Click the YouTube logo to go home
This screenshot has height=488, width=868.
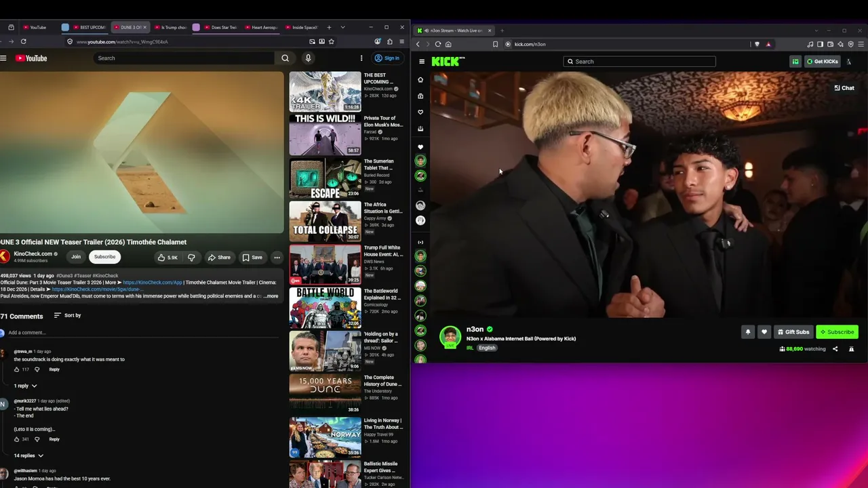coord(32,58)
